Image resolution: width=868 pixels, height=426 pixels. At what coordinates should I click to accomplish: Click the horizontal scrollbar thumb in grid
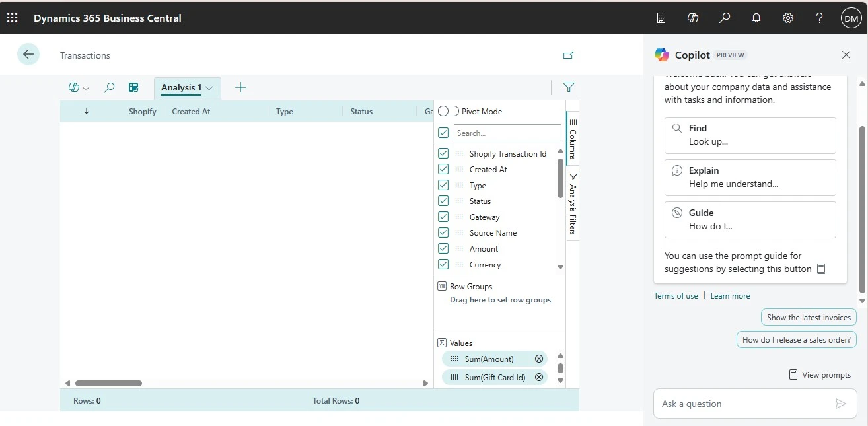tap(108, 383)
